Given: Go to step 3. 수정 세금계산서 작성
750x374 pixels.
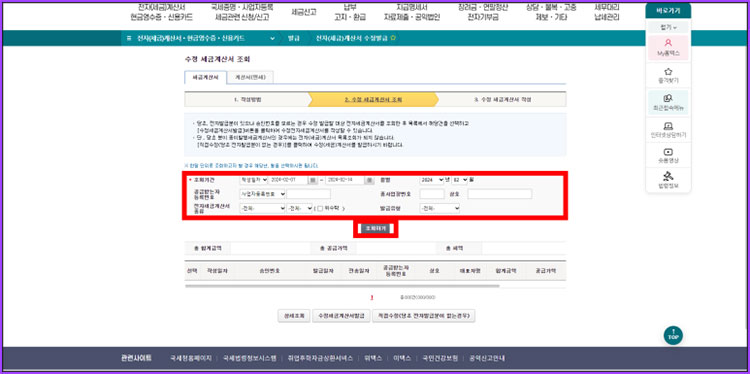Looking at the screenshot, I should tap(502, 99).
